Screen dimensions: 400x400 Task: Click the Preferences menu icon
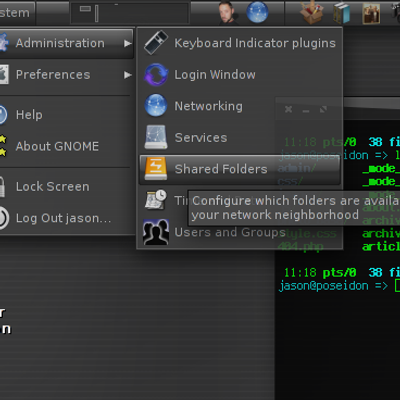(x=3, y=75)
